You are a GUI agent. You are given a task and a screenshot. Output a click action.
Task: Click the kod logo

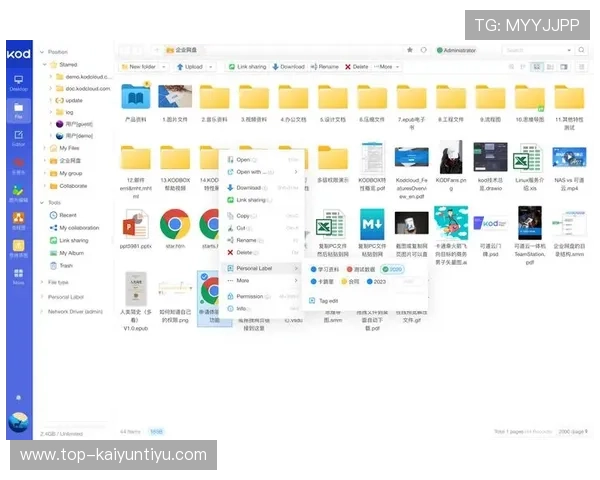18,53
